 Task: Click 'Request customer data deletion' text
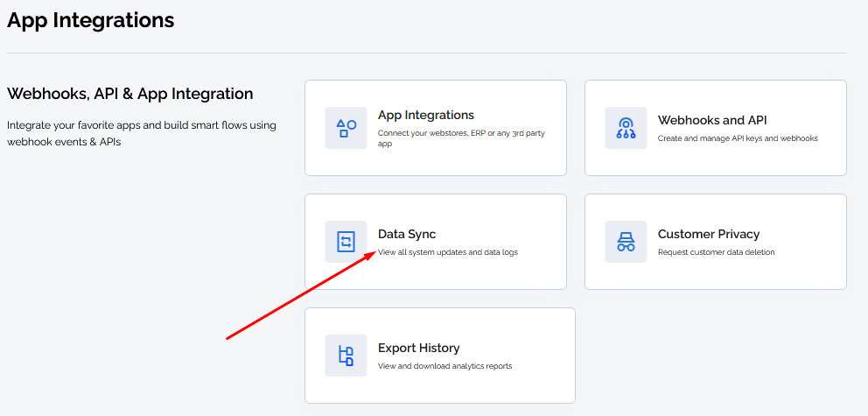point(716,252)
